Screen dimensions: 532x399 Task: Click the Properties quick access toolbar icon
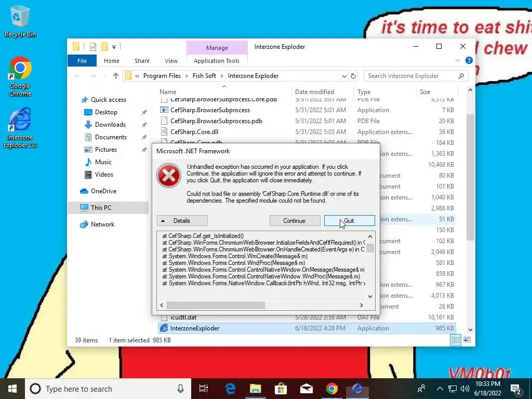pyautogui.click(x=92, y=47)
